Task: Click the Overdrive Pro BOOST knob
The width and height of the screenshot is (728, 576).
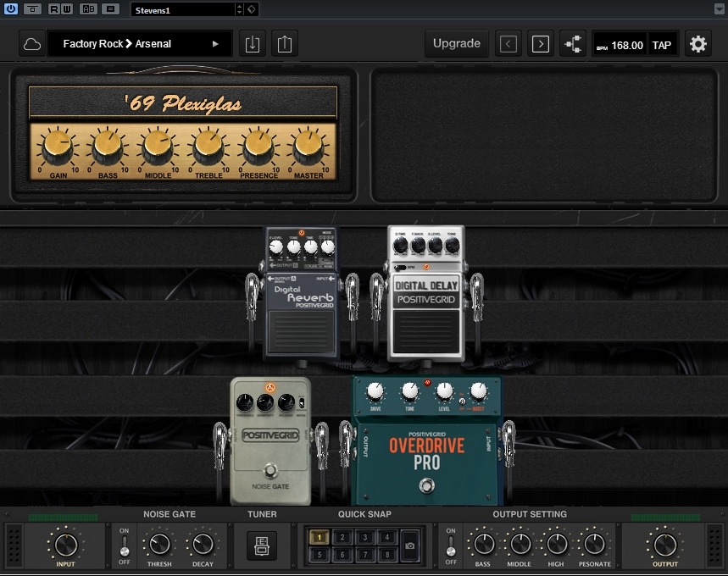Action: [479, 392]
